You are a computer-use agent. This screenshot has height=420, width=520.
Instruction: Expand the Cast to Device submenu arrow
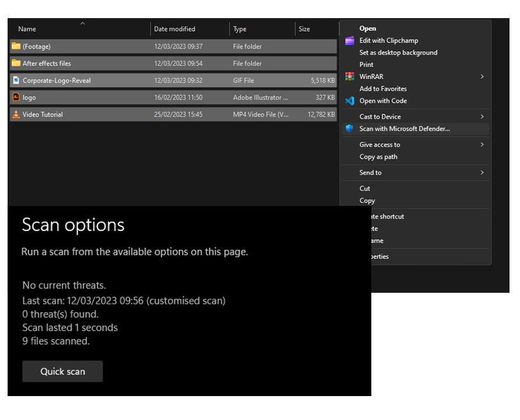click(482, 117)
